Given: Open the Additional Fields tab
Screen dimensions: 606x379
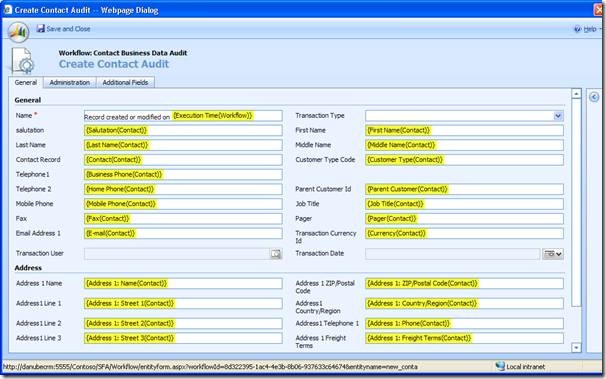Looking at the screenshot, I should point(125,82).
